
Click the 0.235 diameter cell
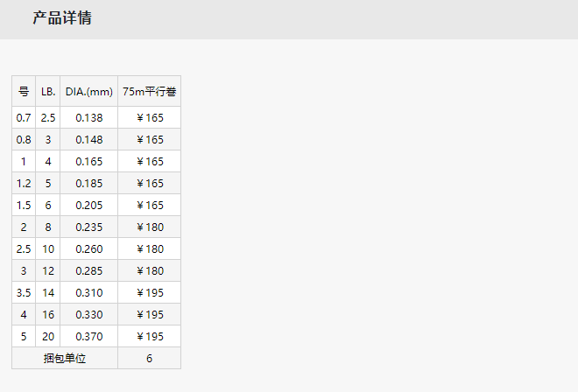(89, 227)
